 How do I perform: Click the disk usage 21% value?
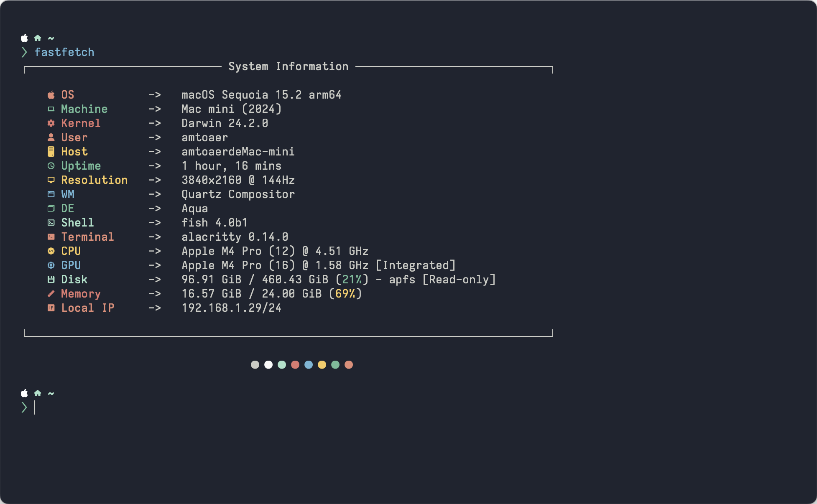click(352, 280)
